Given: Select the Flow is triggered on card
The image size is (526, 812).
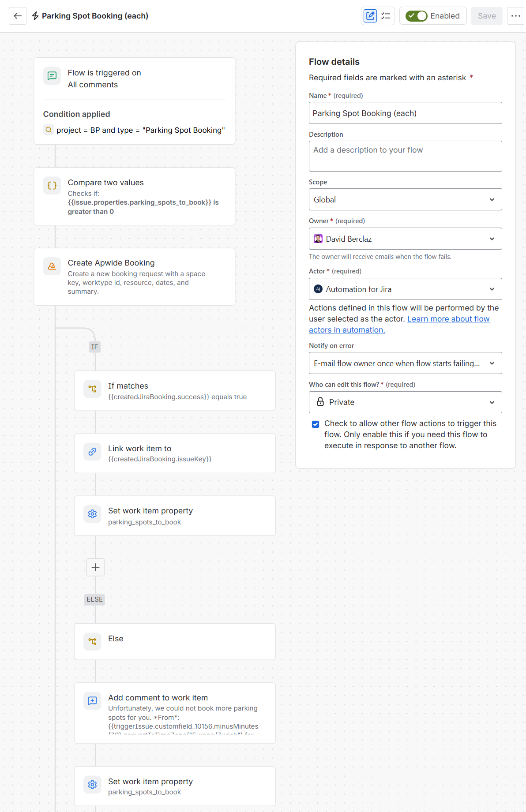Looking at the screenshot, I should 135,101.
